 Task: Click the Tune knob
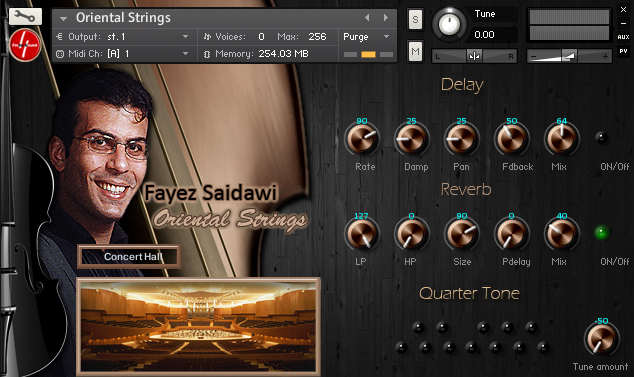449,24
